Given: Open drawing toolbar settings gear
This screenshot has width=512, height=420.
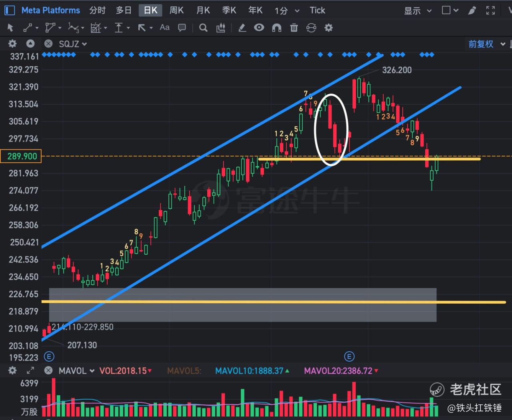Looking at the screenshot, I should coord(329,28).
